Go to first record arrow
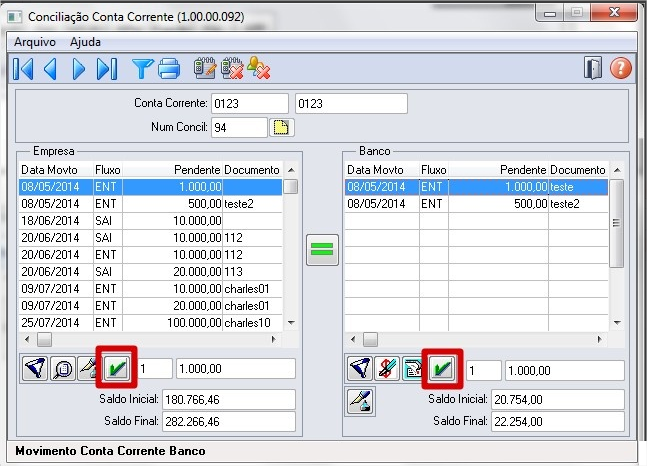 23,69
